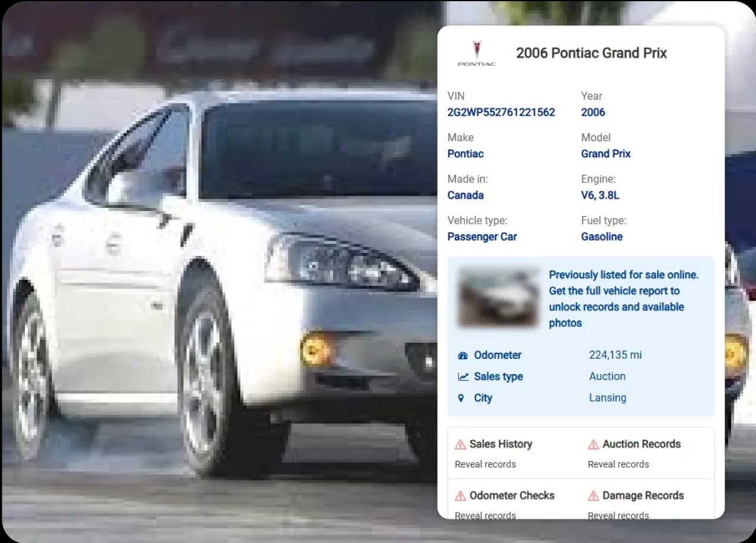
Task: Reveal records under Odometer Checks
Action: click(485, 515)
